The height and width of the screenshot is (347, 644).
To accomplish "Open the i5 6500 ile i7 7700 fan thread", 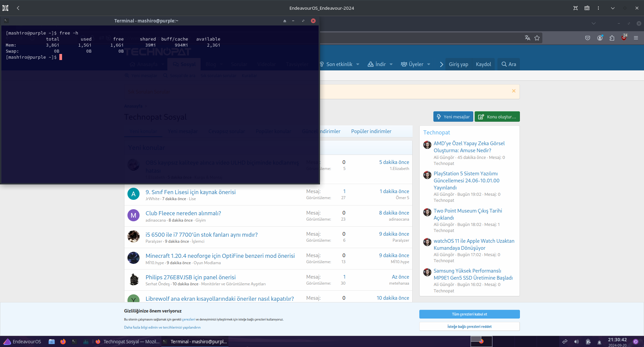I will tap(202, 235).
